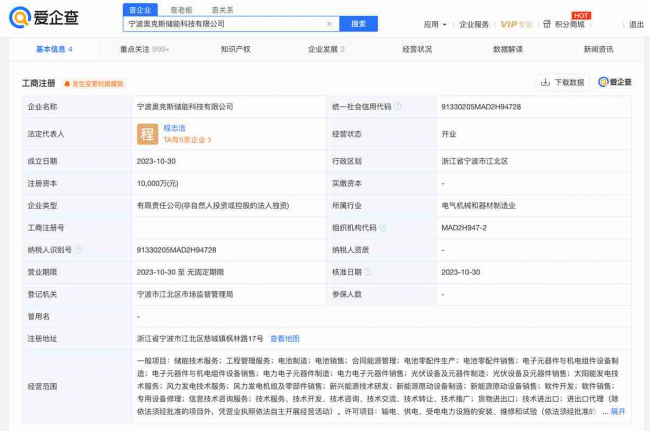Click the industry value 电气机械和器材制造业
This screenshot has height=431, width=650.
coord(478,206)
